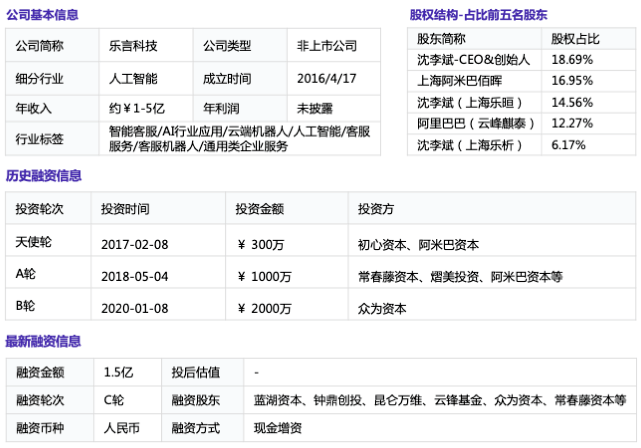Select shareholder 上海阿米巴佰晖 row

point(459,81)
